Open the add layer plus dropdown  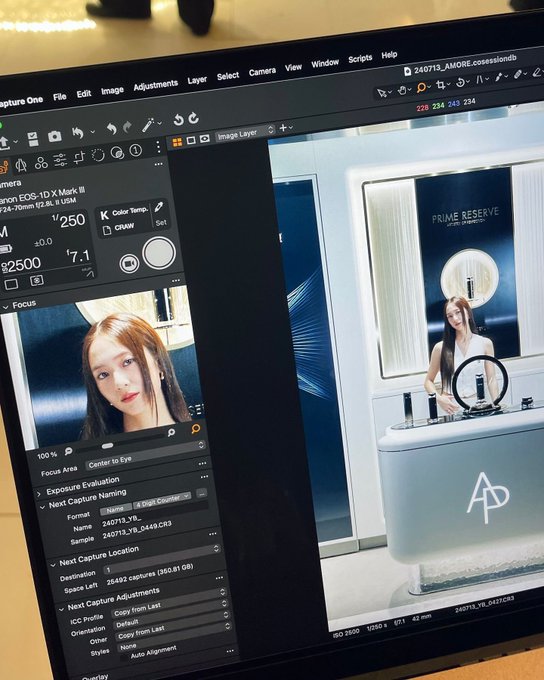tap(286, 128)
